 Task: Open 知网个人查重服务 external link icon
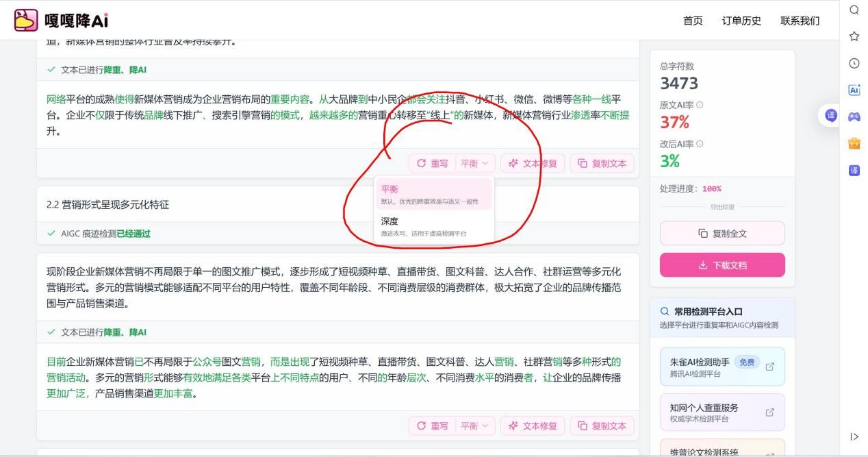tap(770, 412)
